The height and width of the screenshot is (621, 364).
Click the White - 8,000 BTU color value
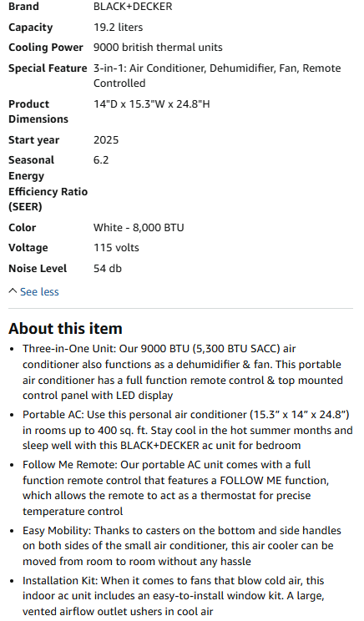139,228
